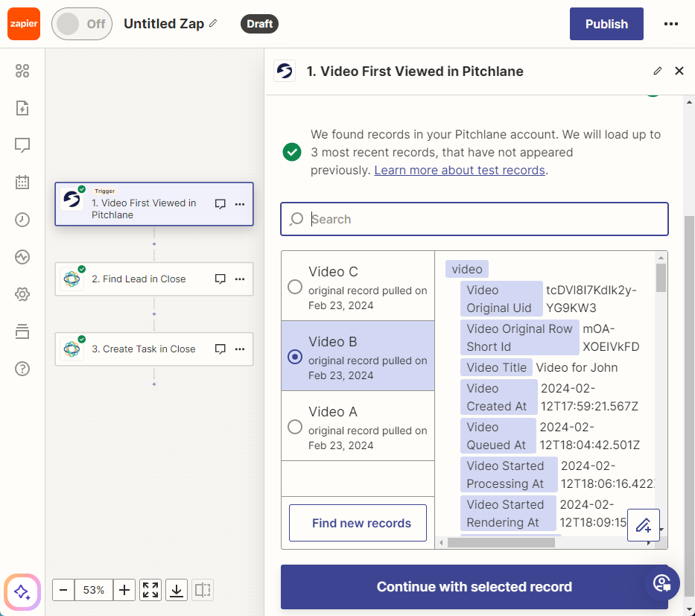Open the versions stack sidebar icon
The image size is (695, 616).
click(x=22, y=331)
